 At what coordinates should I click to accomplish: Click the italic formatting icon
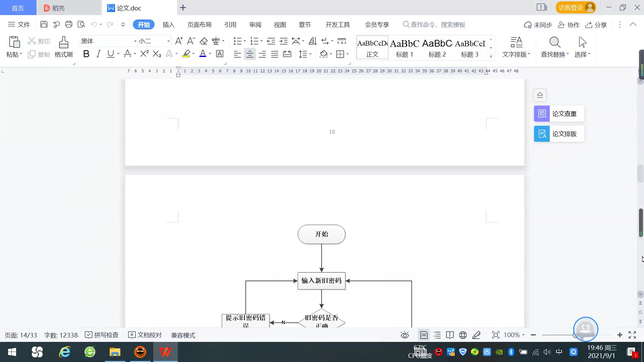98,54
